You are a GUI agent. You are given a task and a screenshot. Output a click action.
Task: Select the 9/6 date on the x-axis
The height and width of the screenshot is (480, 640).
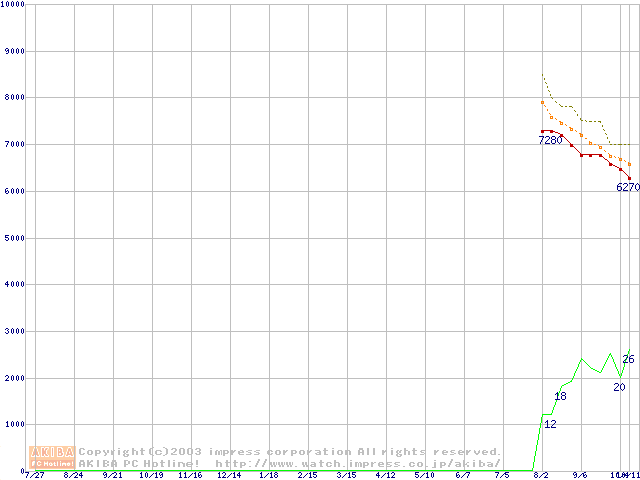coord(581,475)
